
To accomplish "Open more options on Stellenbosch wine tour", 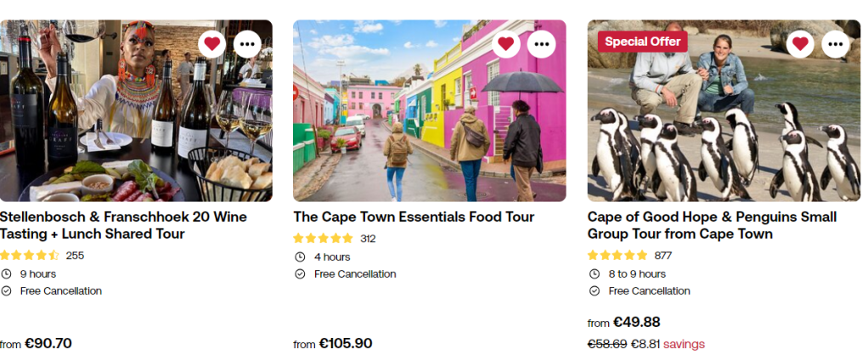I will (x=247, y=43).
